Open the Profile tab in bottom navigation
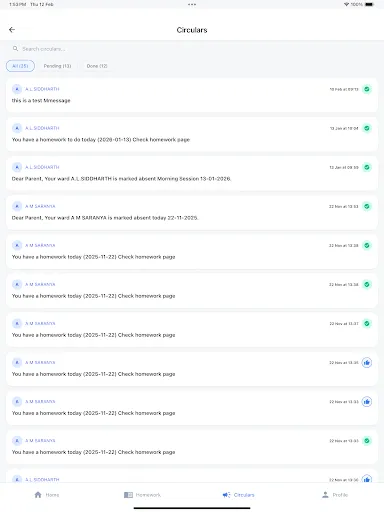384x512 pixels. pyautogui.click(x=335, y=495)
